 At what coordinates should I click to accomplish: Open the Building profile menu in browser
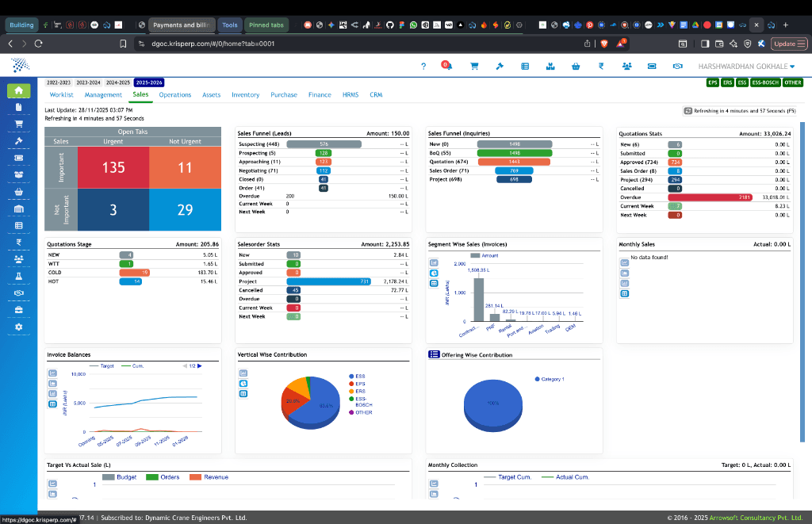21,25
